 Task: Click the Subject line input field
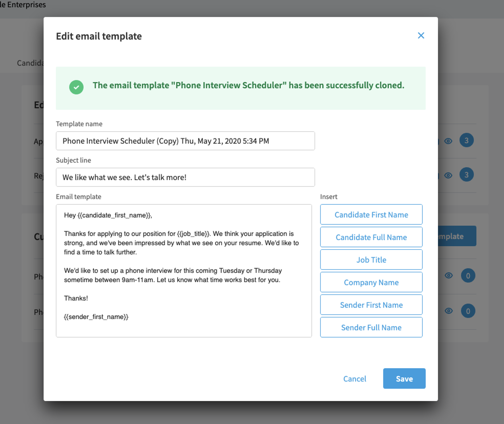[x=185, y=177]
